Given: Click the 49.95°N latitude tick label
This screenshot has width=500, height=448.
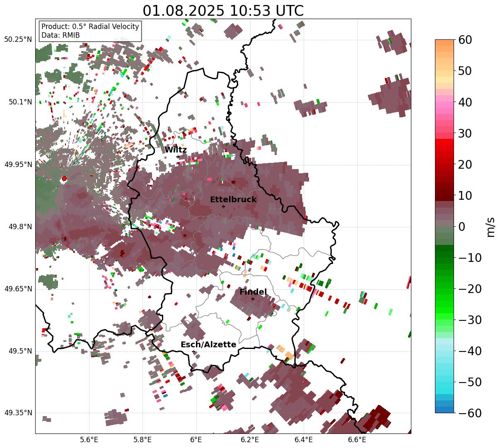Looking at the screenshot, I should 18,165.
